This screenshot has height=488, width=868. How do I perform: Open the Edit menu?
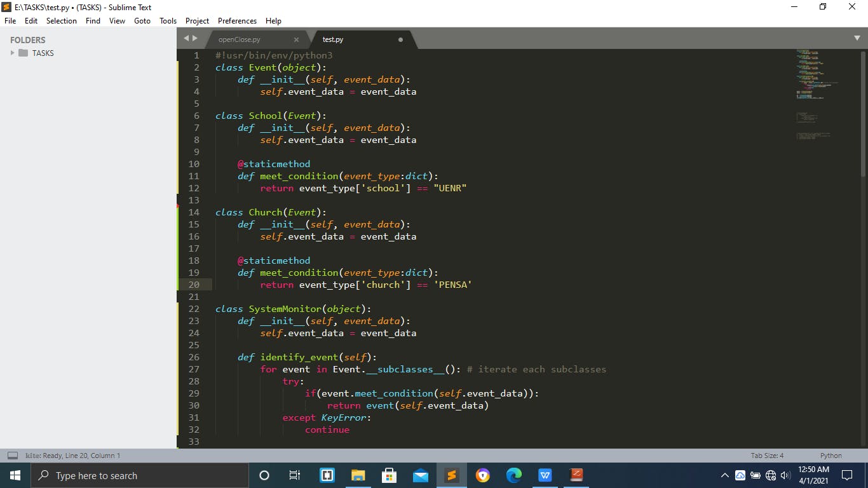click(31, 20)
